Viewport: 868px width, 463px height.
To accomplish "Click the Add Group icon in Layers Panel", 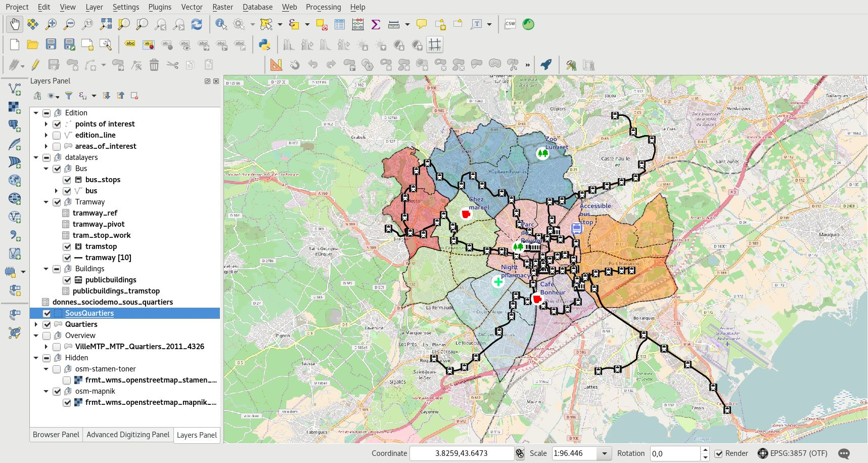I will pyautogui.click(x=37, y=96).
